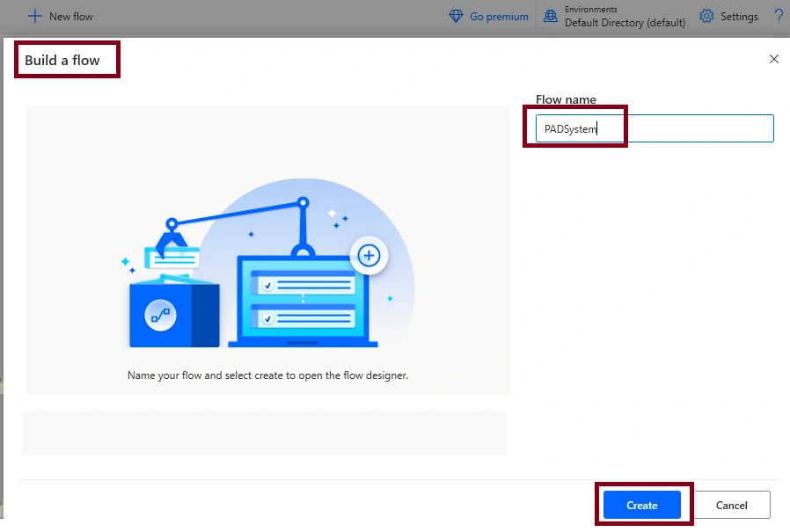This screenshot has height=532, width=790.
Task: Click the Flow name label
Action: [x=566, y=99]
